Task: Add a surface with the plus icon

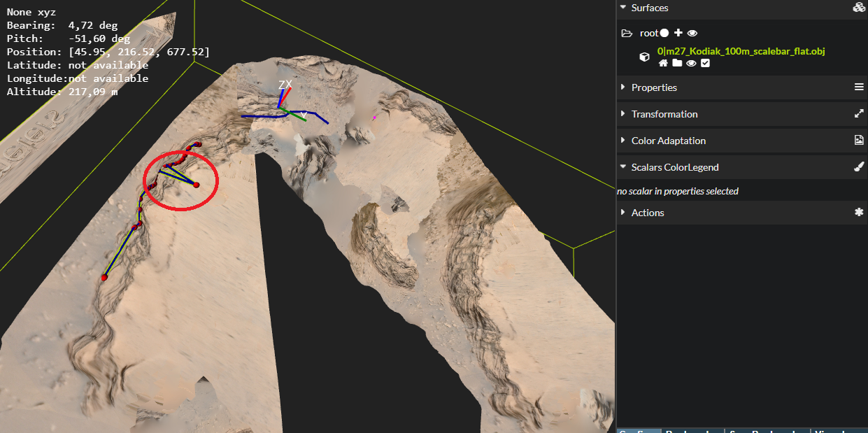Action: [678, 33]
